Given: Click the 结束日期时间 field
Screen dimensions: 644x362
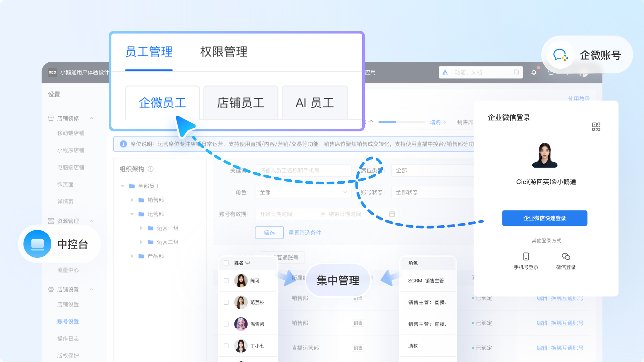Looking at the screenshot, I should coord(345,214).
